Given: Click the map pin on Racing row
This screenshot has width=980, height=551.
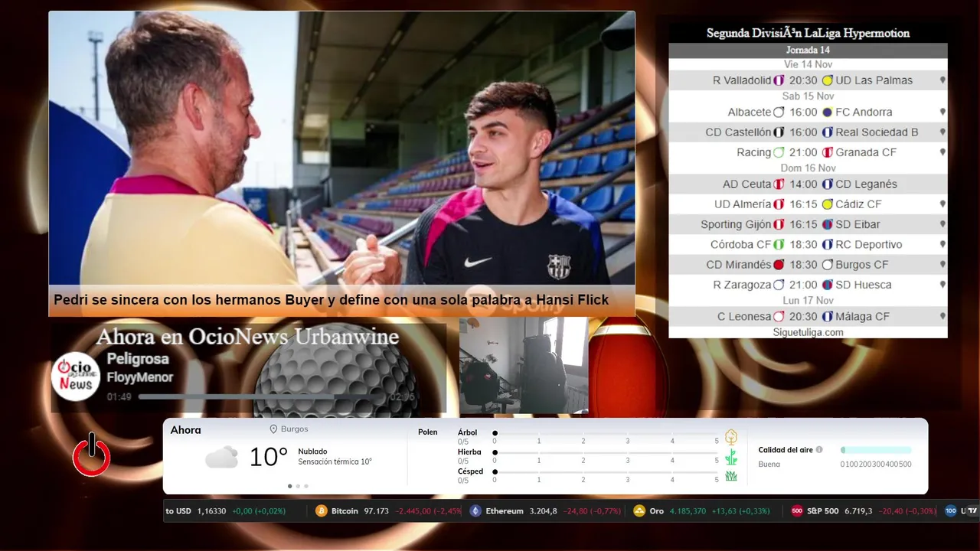Looking at the screenshot, I should pos(942,152).
